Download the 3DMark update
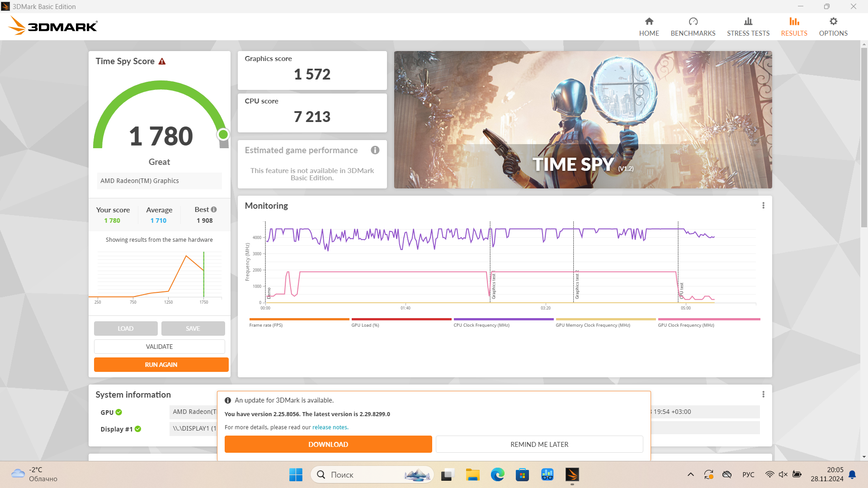Screen dimensions: 868x488 pos(328,444)
